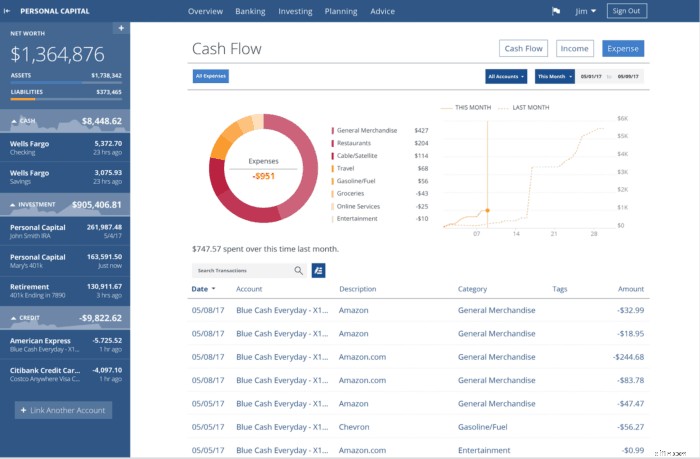Click the Sign Out button
This screenshot has width=700, height=459.
click(x=626, y=11)
